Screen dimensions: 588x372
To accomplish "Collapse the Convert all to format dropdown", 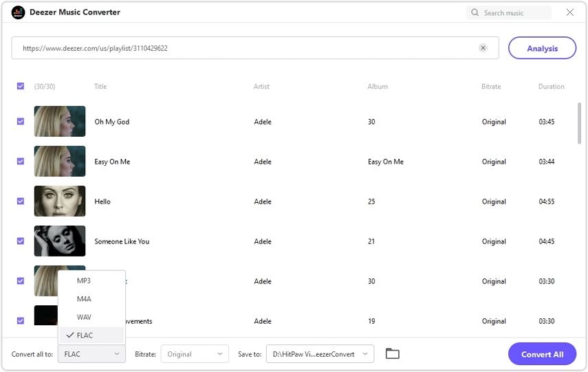I will (x=91, y=354).
